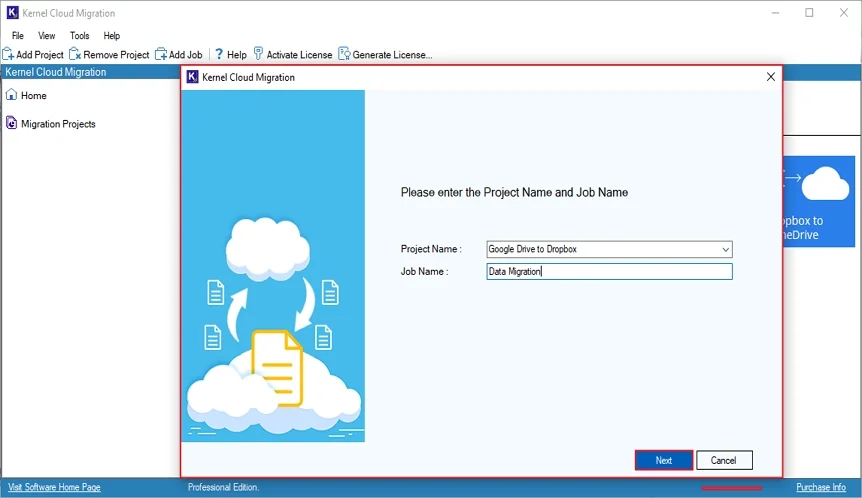Click the Remove Project toolbar icon
The image size is (862, 498).
click(x=75, y=54)
